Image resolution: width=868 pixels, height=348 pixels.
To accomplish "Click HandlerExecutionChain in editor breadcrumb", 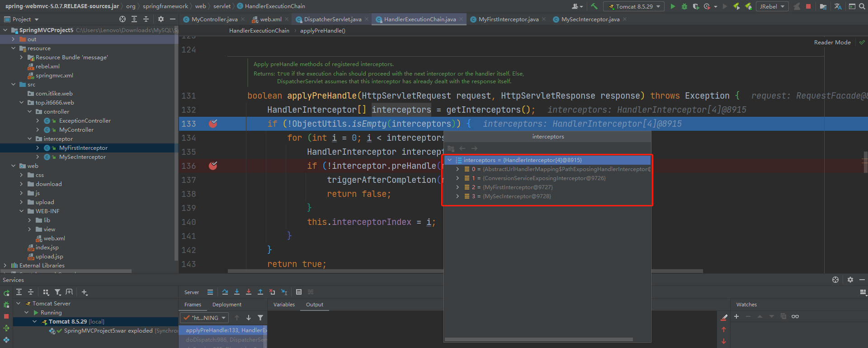I will [x=259, y=31].
